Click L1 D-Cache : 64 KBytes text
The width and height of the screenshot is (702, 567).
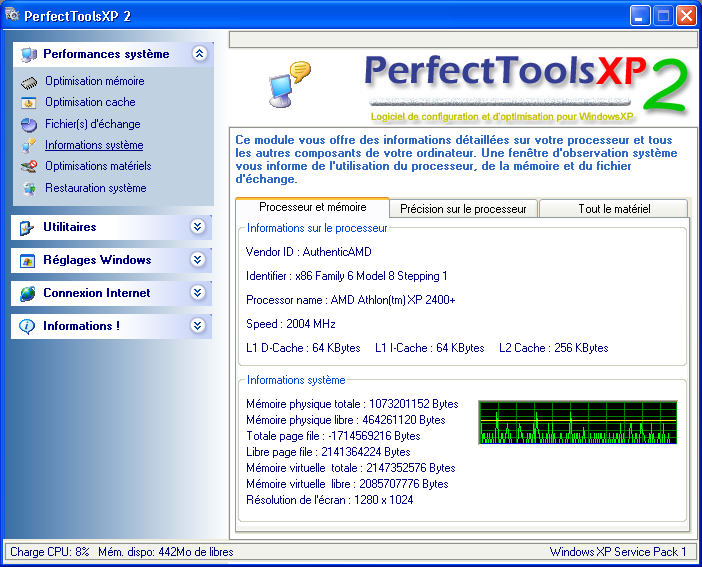coord(303,348)
